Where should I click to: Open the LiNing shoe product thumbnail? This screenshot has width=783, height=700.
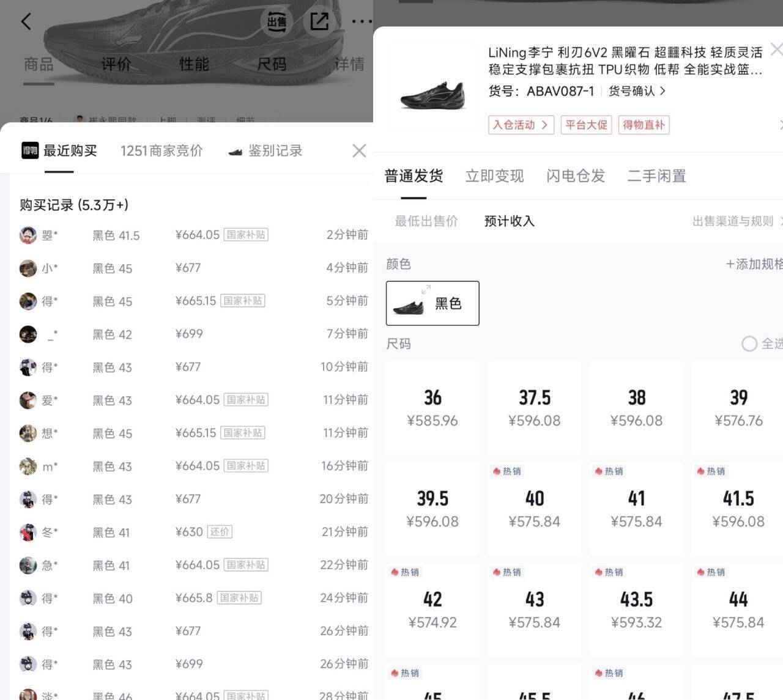(x=433, y=86)
